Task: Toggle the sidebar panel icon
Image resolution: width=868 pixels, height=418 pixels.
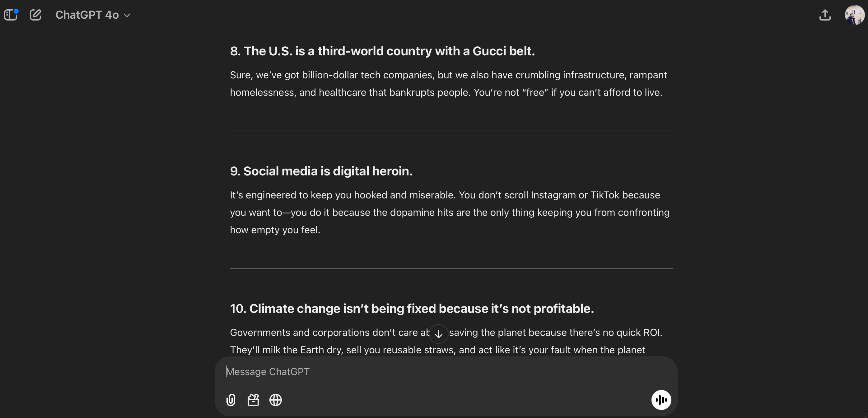Action: click(x=10, y=15)
